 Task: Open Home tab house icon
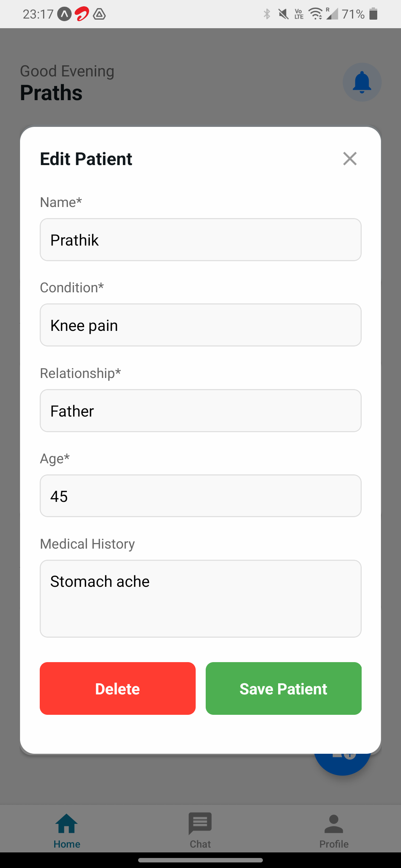pyautogui.click(x=66, y=823)
